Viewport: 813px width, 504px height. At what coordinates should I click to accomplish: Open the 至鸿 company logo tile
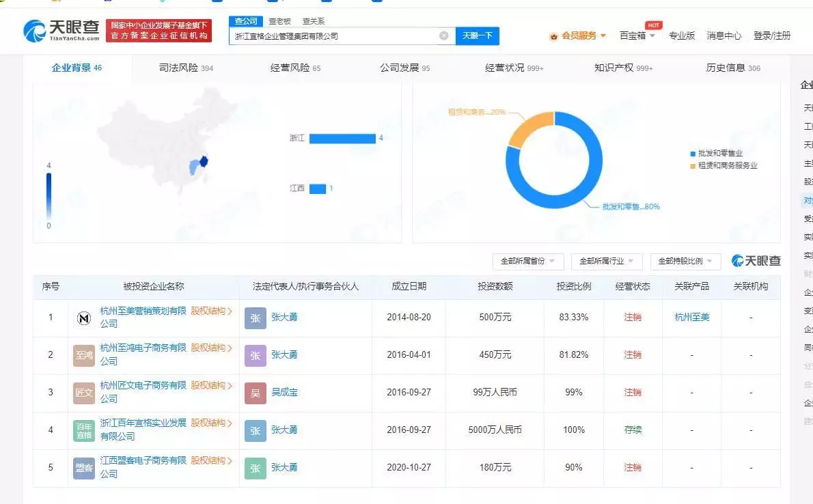click(84, 356)
